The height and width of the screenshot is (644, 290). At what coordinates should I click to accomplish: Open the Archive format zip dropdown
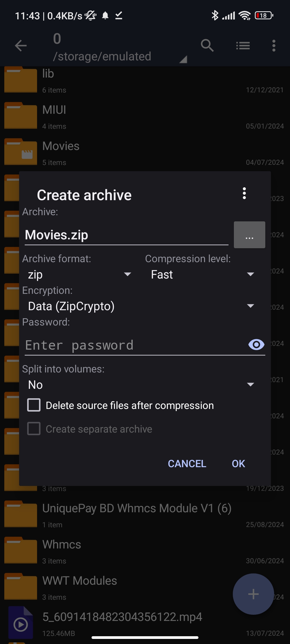(80, 275)
